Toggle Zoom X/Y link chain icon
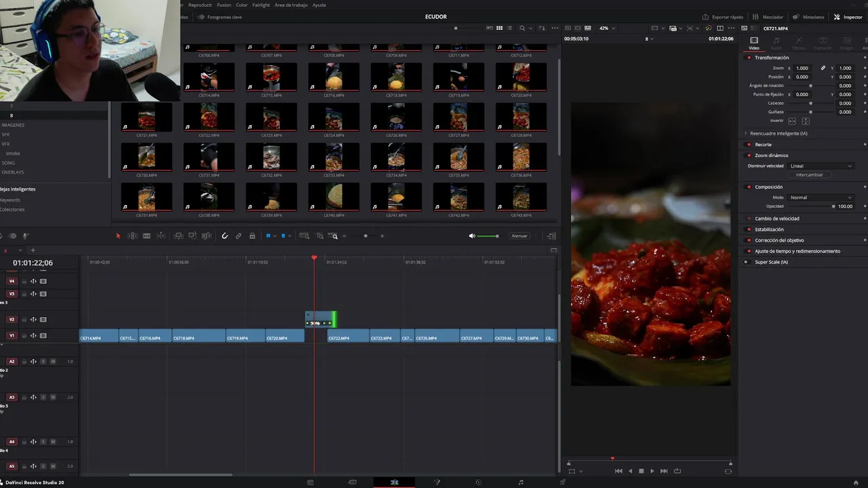Screen dimensions: 868x488 pyautogui.click(x=823, y=68)
